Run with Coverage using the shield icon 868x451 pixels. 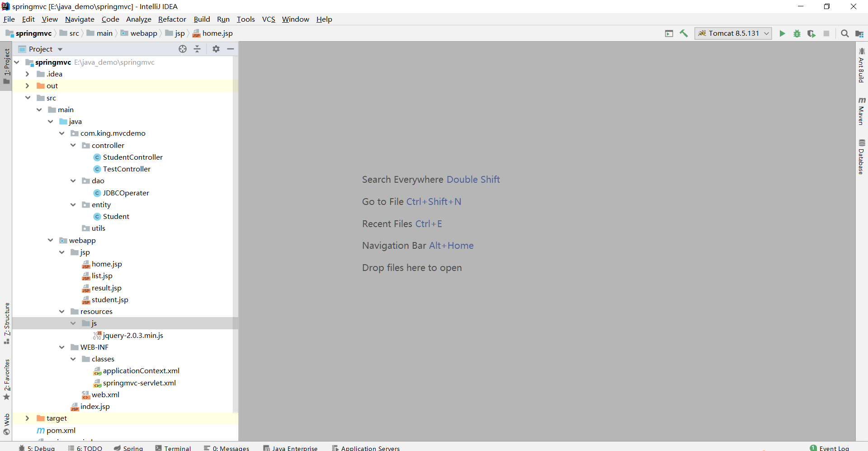click(x=812, y=33)
